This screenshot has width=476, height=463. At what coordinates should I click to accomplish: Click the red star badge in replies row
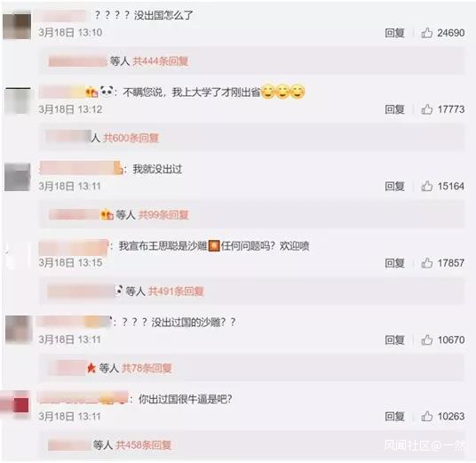pos(91,368)
